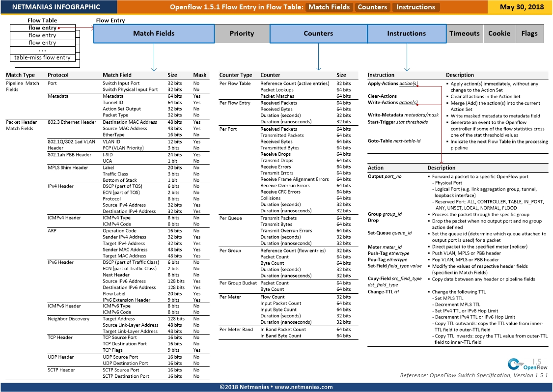
Task: Click the blue Match Fields flow entry box
Action: pos(154,33)
